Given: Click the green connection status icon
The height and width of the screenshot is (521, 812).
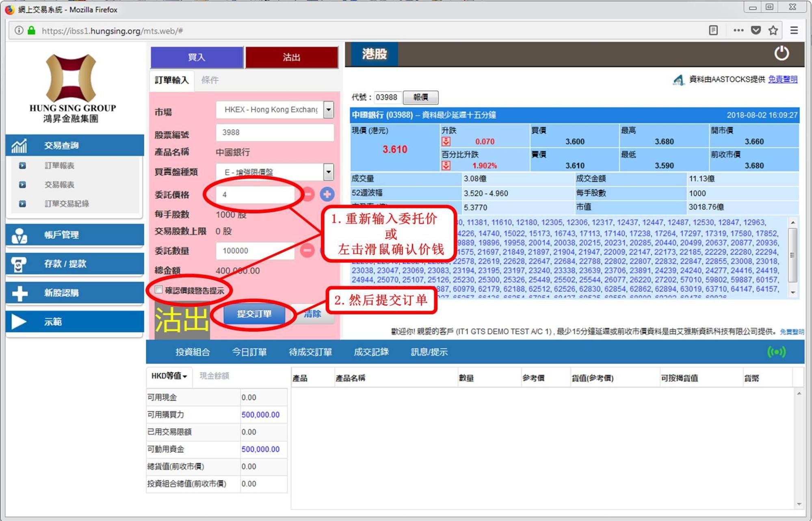Looking at the screenshot, I should click(x=777, y=352).
